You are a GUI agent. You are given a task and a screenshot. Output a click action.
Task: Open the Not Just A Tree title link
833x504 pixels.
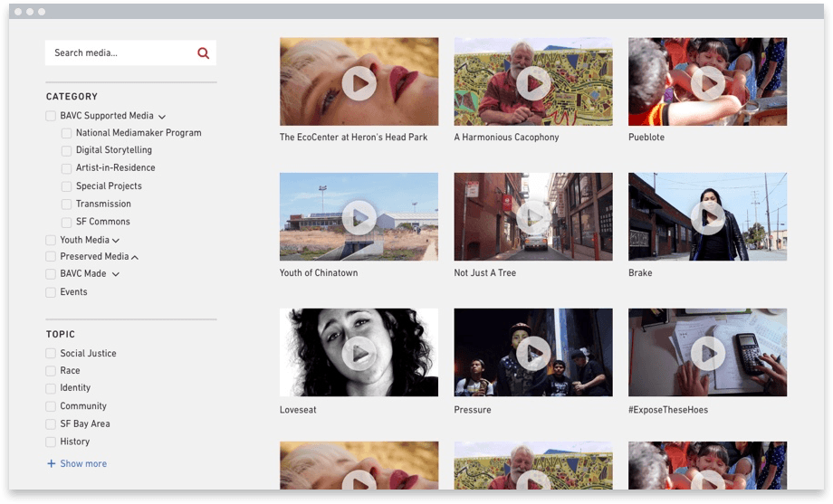(485, 272)
